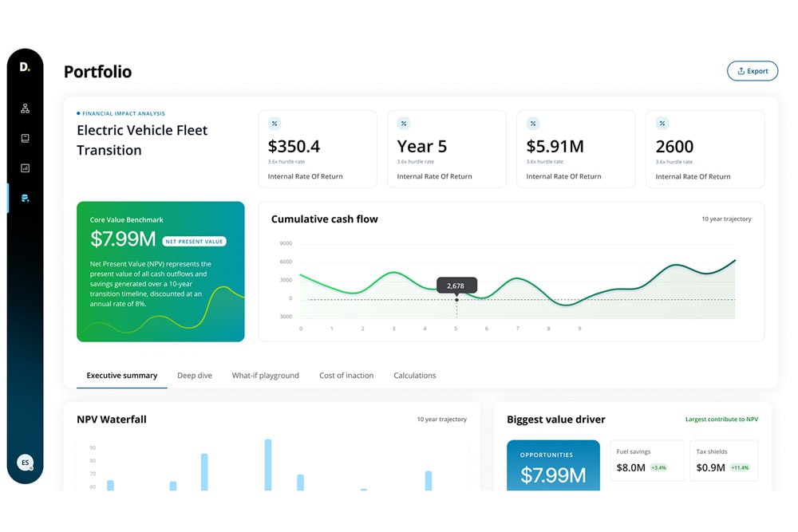Click the Net Present Value badge

(194, 241)
